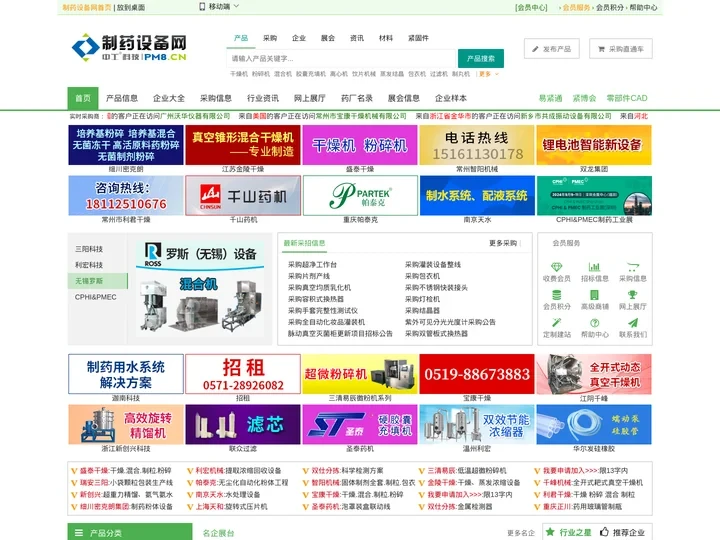Select the 资讯 search tab

click(x=357, y=38)
